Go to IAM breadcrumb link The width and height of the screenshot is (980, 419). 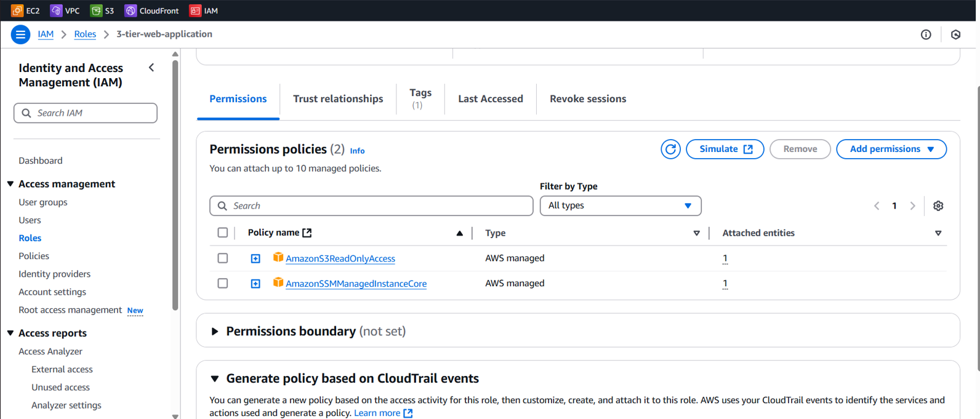pyautogui.click(x=46, y=34)
